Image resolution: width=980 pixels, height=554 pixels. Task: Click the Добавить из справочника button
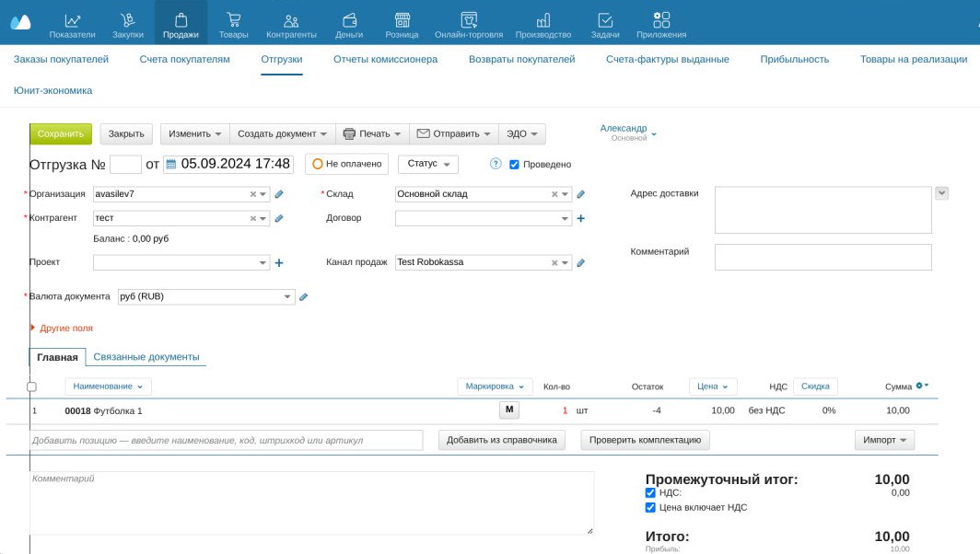pos(502,440)
